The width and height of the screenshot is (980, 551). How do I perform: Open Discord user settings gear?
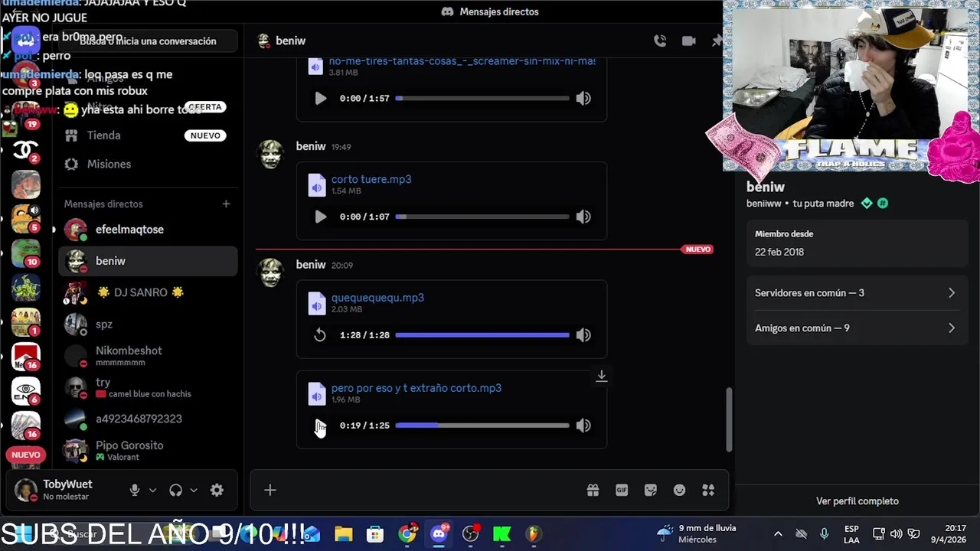click(x=217, y=491)
